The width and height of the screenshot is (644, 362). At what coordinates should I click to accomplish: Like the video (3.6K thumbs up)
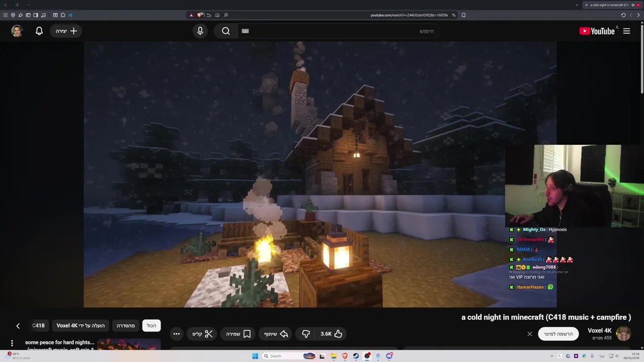pyautogui.click(x=332, y=334)
